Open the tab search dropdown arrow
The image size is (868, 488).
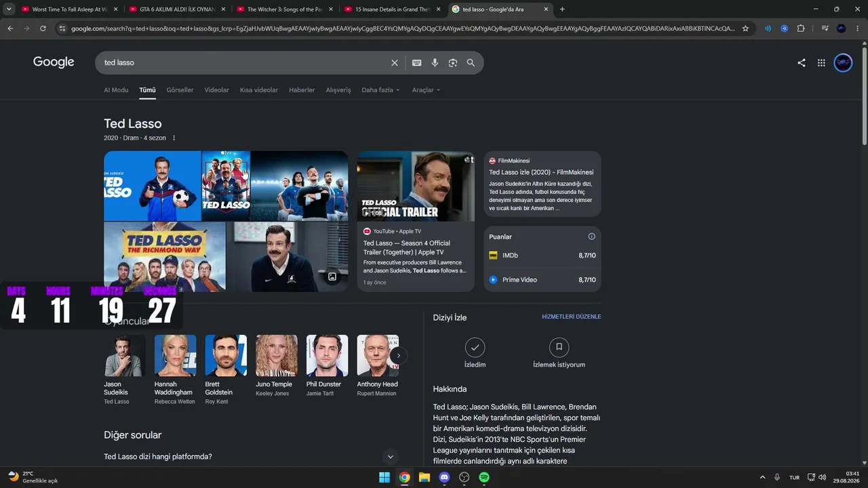pyautogui.click(x=9, y=9)
